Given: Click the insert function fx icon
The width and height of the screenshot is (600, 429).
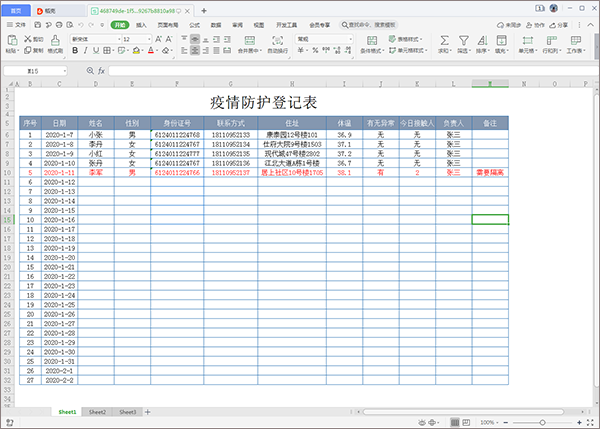Looking at the screenshot, I should [101, 71].
